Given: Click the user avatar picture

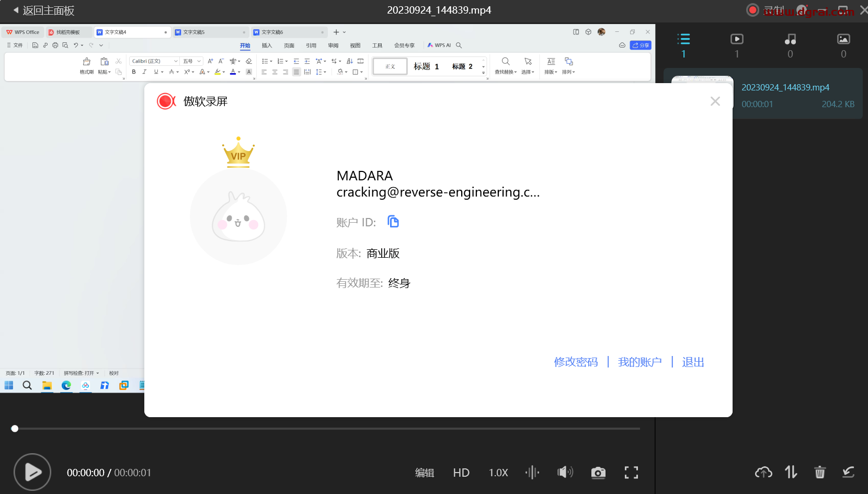Looking at the screenshot, I should click(238, 216).
